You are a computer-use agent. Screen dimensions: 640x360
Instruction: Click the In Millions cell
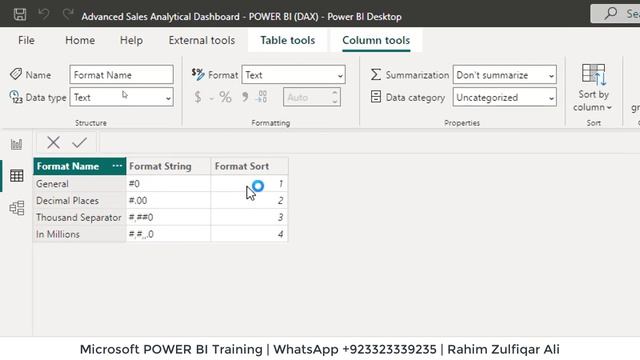tap(80, 234)
